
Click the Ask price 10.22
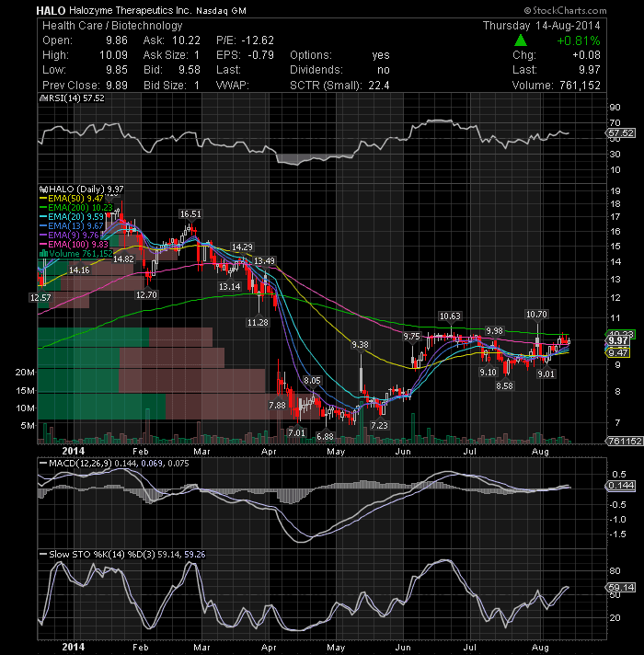point(186,40)
